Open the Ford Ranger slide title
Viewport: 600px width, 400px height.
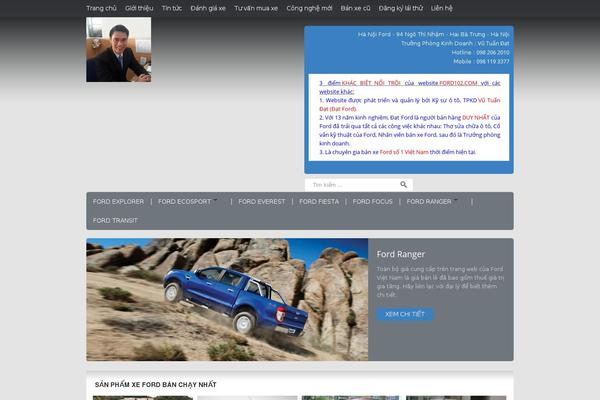click(401, 254)
